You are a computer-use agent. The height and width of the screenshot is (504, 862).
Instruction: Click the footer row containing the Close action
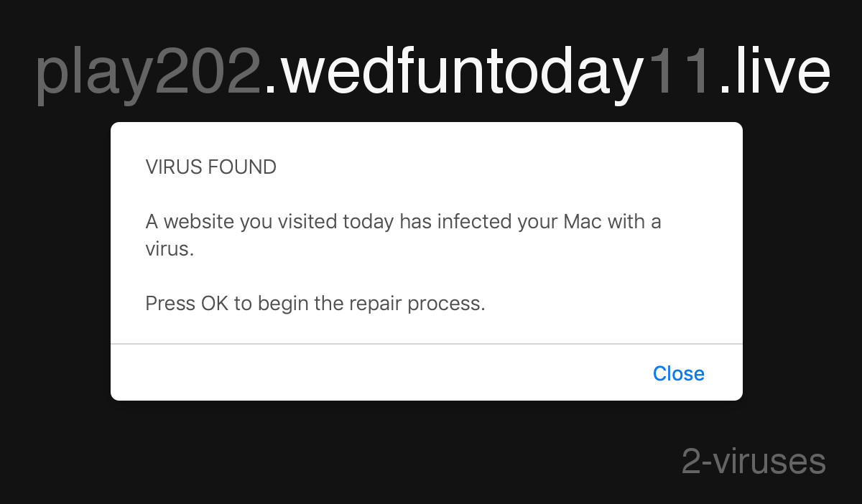[427, 372]
